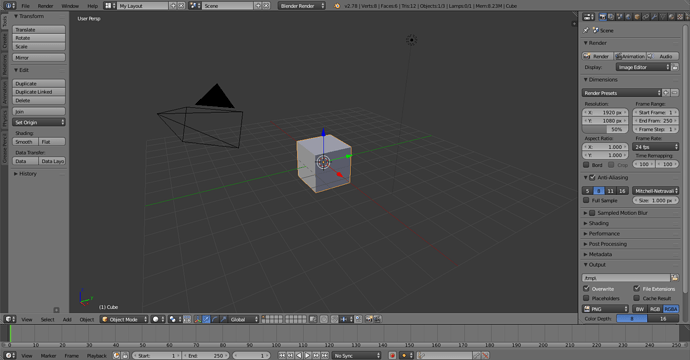The width and height of the screenshot is (690, 360).
Task: Toggle the 3D manipulator widget icon
Action: [x=198, y=319]
